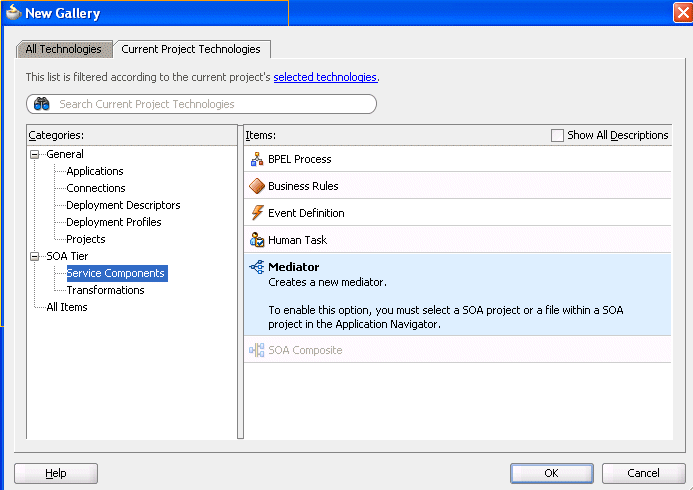Pick the Event Definition lightning icon

257,213
